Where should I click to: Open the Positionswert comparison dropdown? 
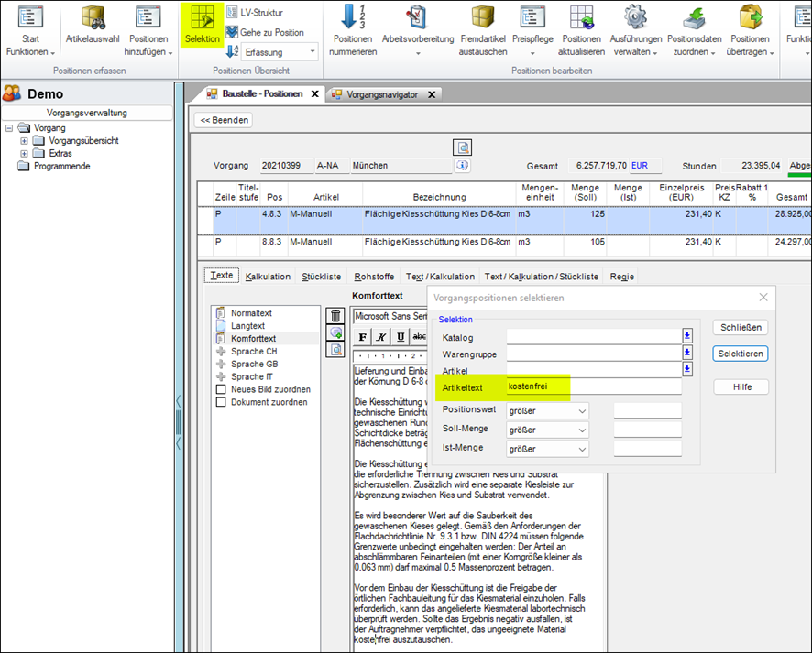pos(583,410)
